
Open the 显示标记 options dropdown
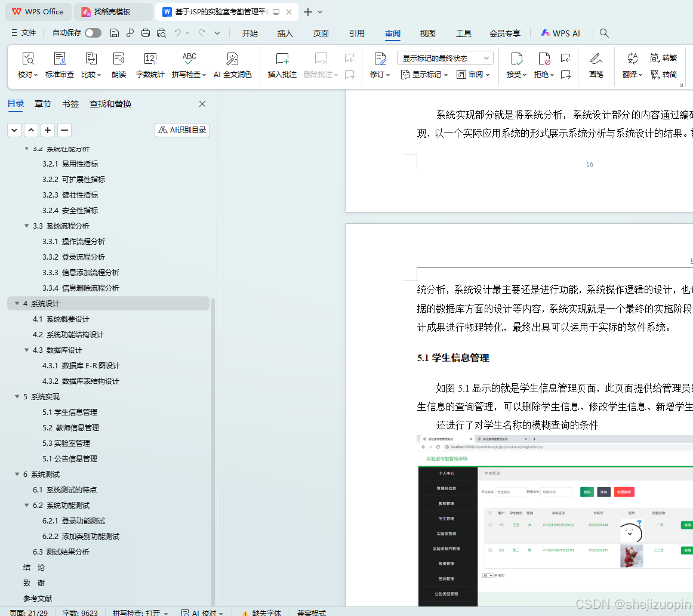point(424,75)
